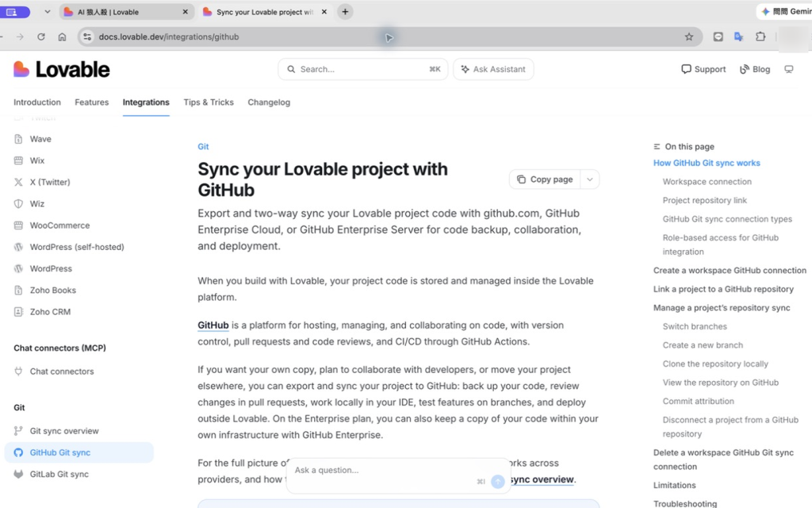812x508 pixels.
Task: Jump to Clone the repository locally
Action: pyautogui.click(x=715, y=364)
